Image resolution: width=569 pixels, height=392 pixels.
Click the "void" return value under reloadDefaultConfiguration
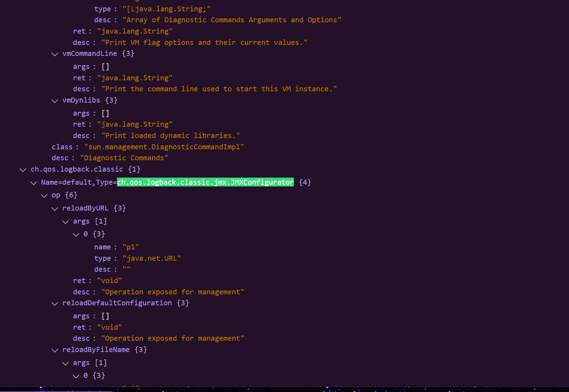(110, 327)
